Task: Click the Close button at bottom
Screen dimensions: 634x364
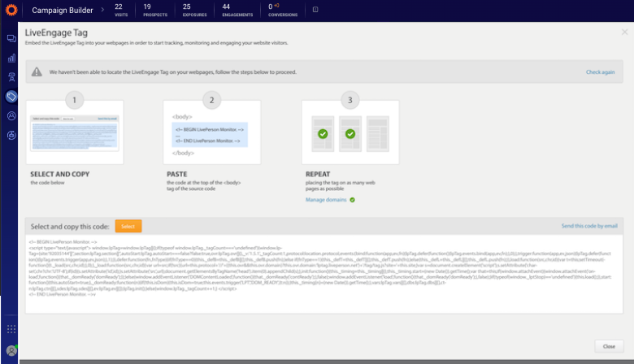Action: tap(609, 346)
